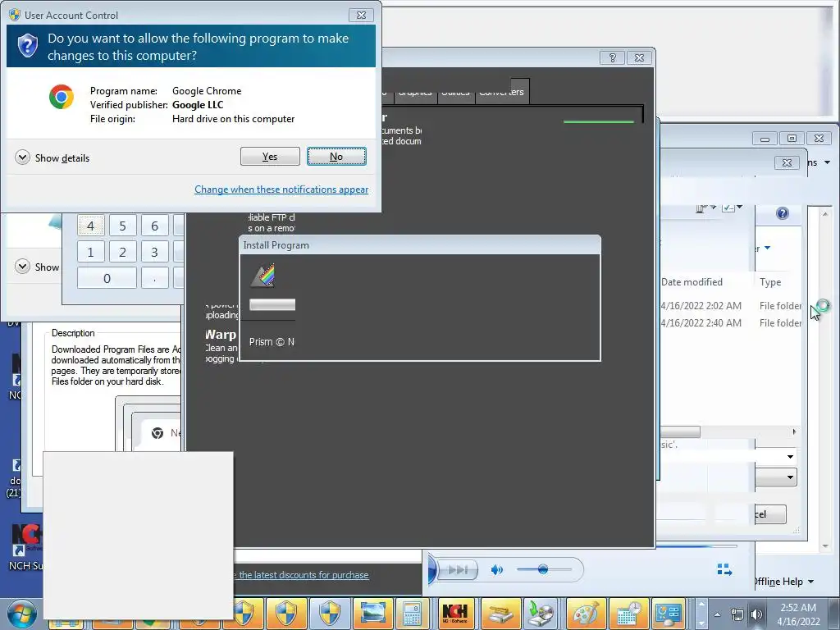Expand Show details in the Google Chrome UAC prompt
Screen dimensions: 840x630
tap(52, 157)
